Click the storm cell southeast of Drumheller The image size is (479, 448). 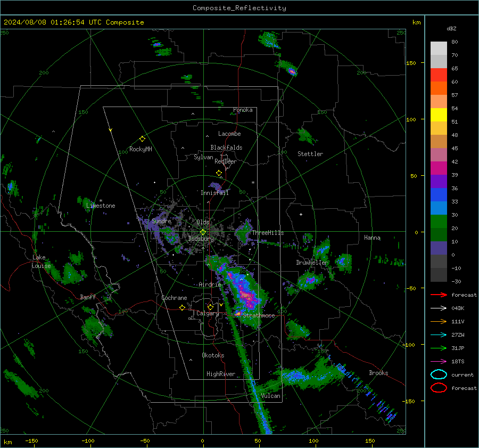(x=310, y=280)
